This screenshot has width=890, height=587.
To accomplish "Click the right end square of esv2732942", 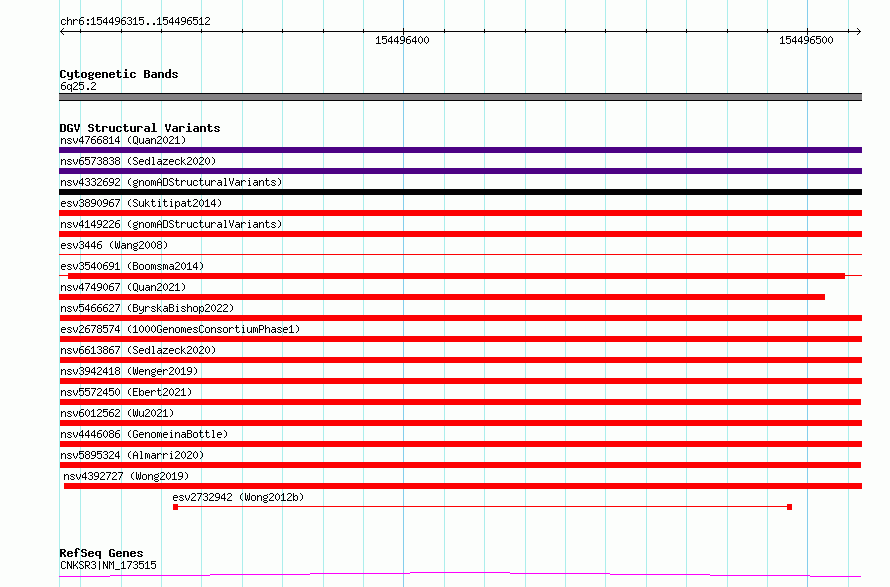I will pyautogui.click(x=790, y=507).
